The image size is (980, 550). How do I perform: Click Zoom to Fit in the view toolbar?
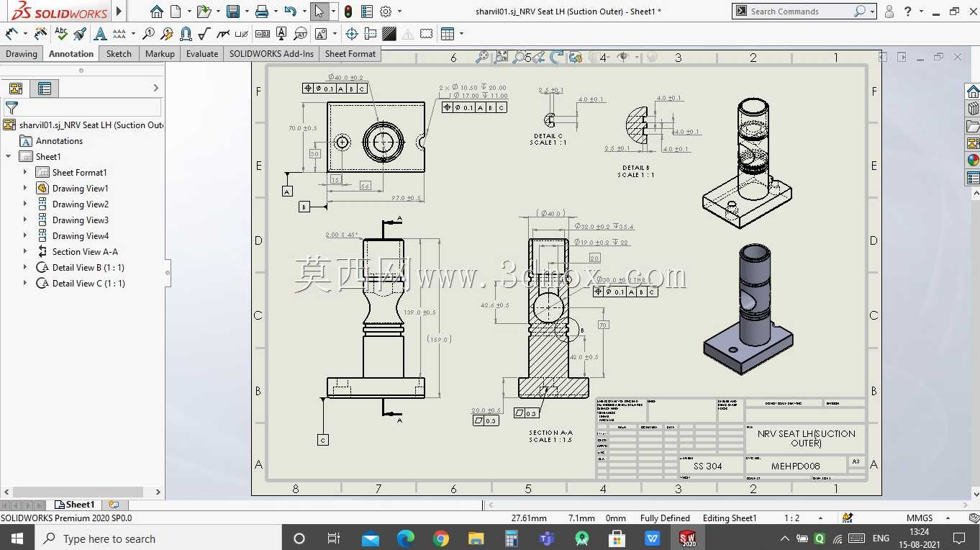click(482, 57)
